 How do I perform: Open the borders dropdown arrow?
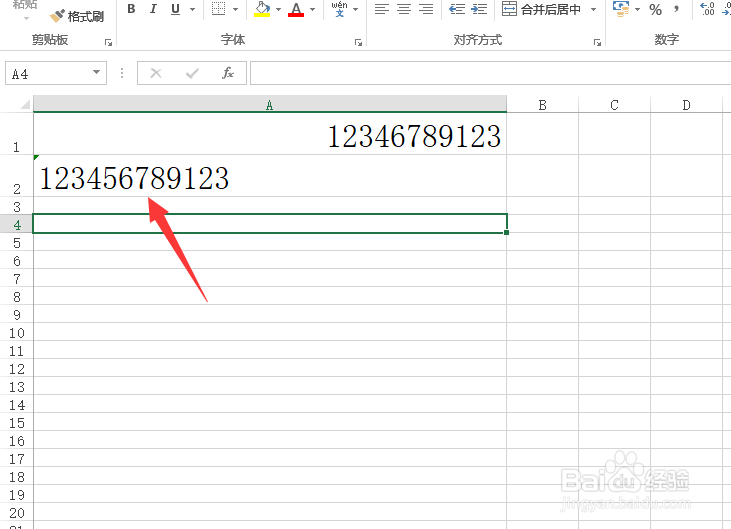(x=235, y=9)
